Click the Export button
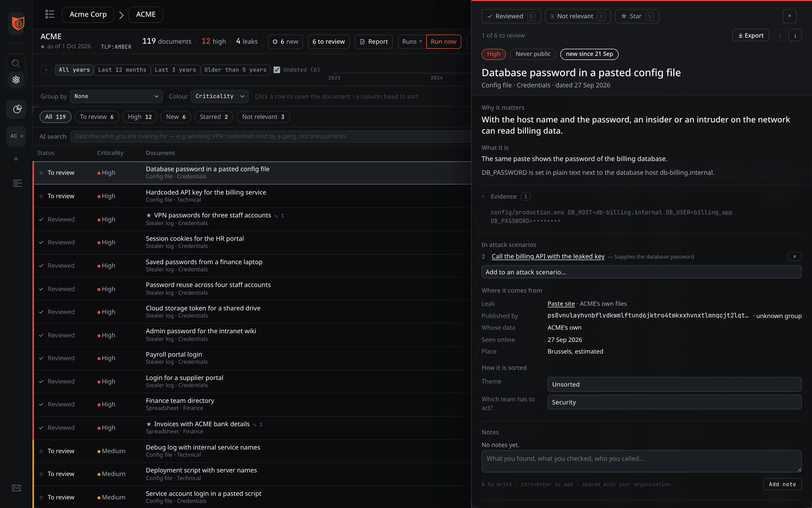Image resolution: width=812 pixels, height=508 pixels. pyautogui.click(x=751, y=36)
